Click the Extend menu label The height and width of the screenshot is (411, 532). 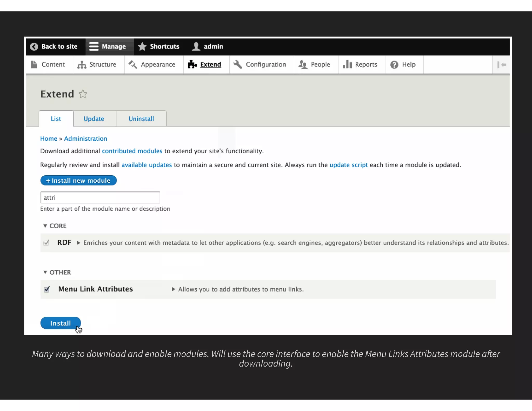point(210,64)
